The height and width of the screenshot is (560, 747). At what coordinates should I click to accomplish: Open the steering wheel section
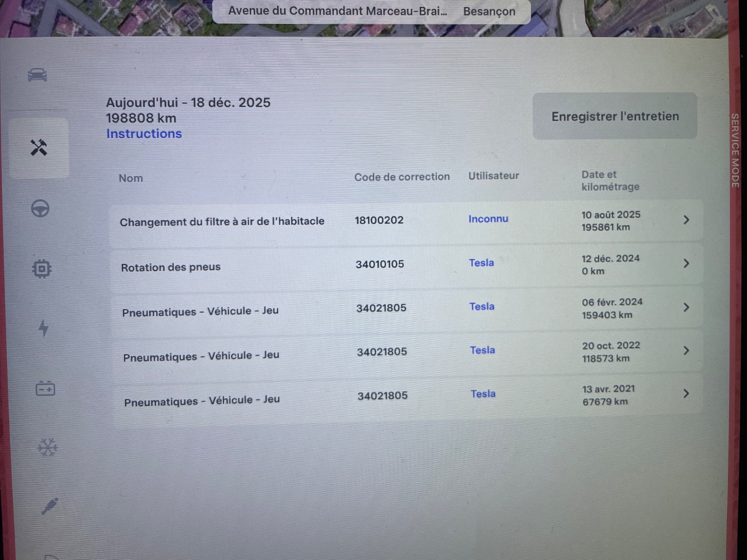pyautogui.click(x=40, y=209)
